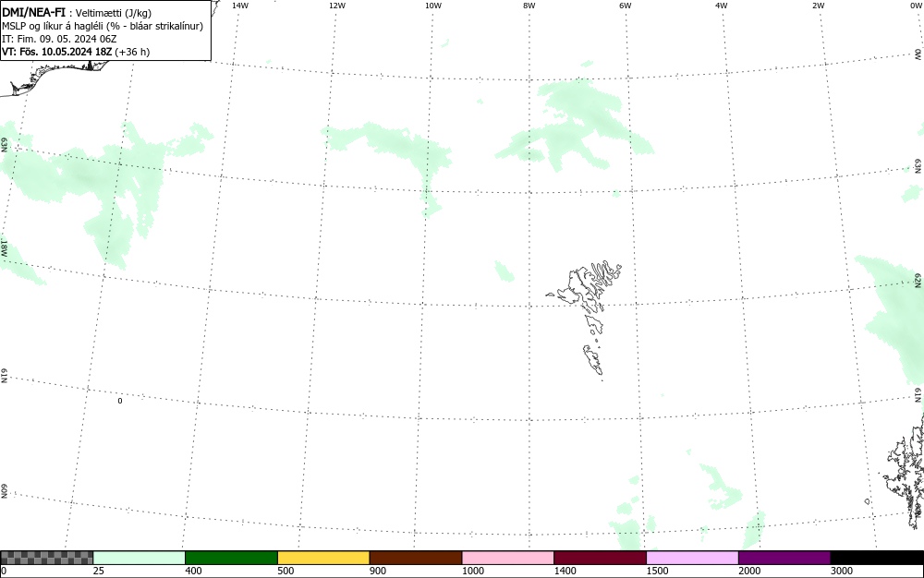The image size is (924, 578).
Task: Click the 10W longitude label
Action: (433, 6)
